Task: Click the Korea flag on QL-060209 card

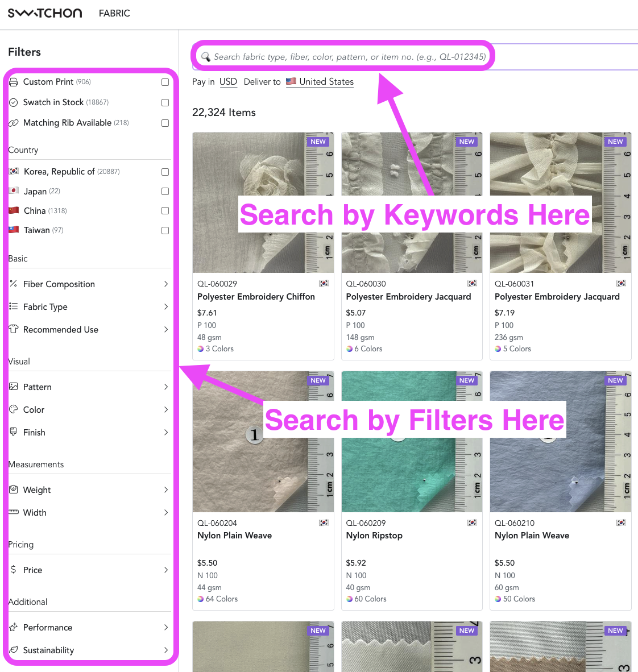Action: tap(472, 522)
